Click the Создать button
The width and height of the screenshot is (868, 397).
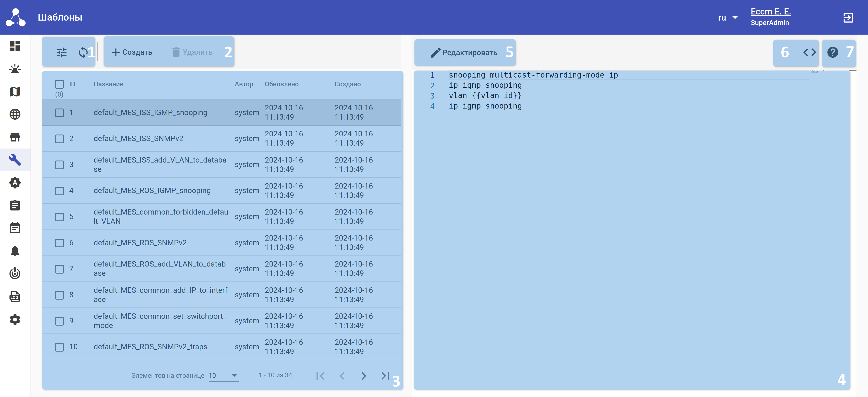[132, 52]
